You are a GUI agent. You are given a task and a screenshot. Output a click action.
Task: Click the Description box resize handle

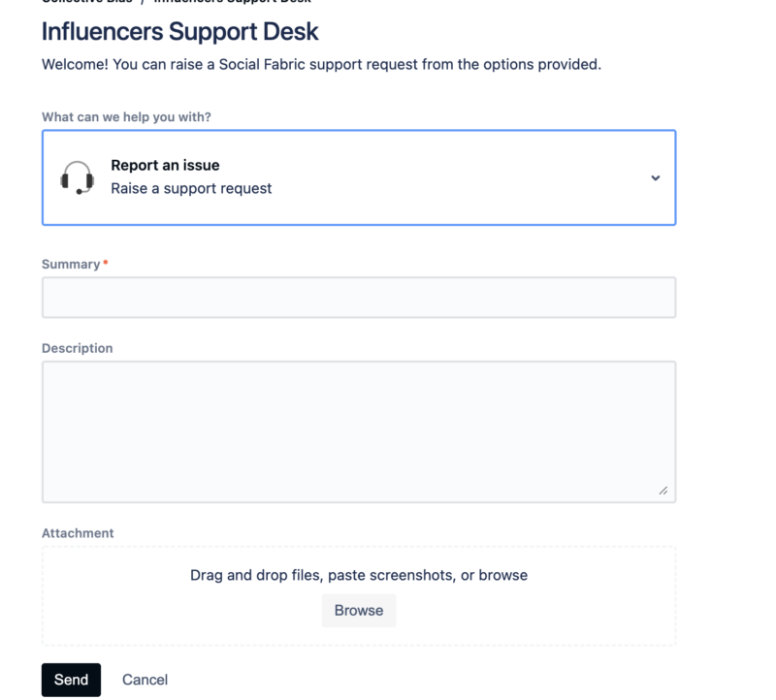[663, 491]
